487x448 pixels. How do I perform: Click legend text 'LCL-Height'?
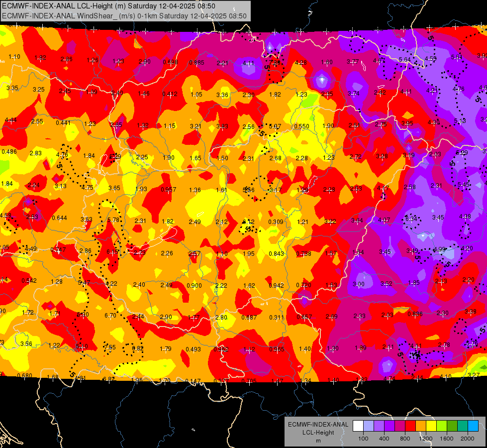coord(318,433)
